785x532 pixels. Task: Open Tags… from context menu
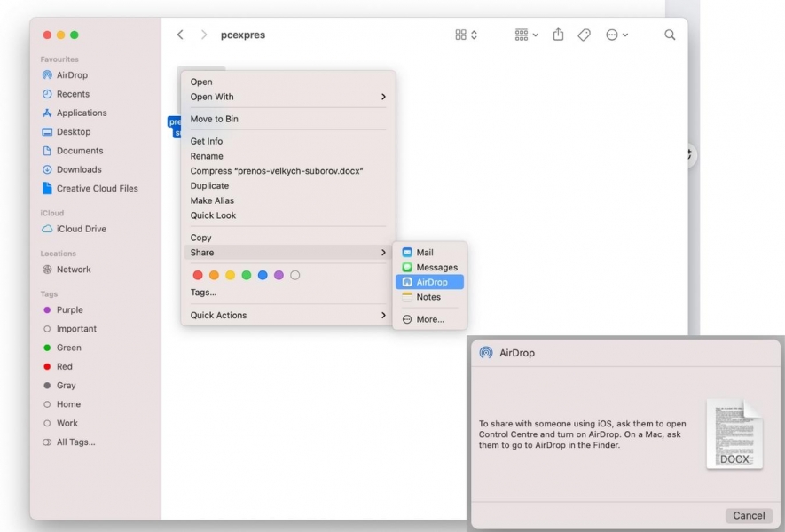[288, 293]
